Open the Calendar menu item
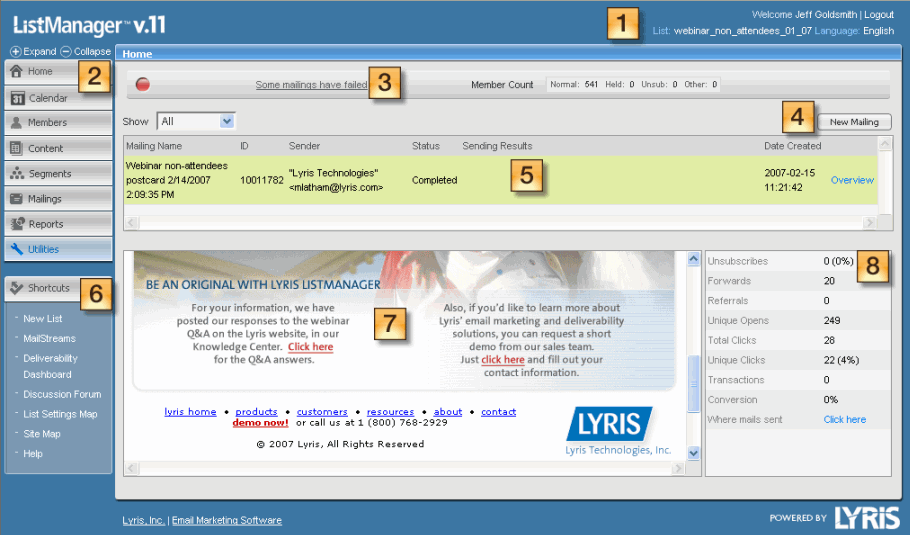This screenshot has width=910, height=535. click(58, 97)
